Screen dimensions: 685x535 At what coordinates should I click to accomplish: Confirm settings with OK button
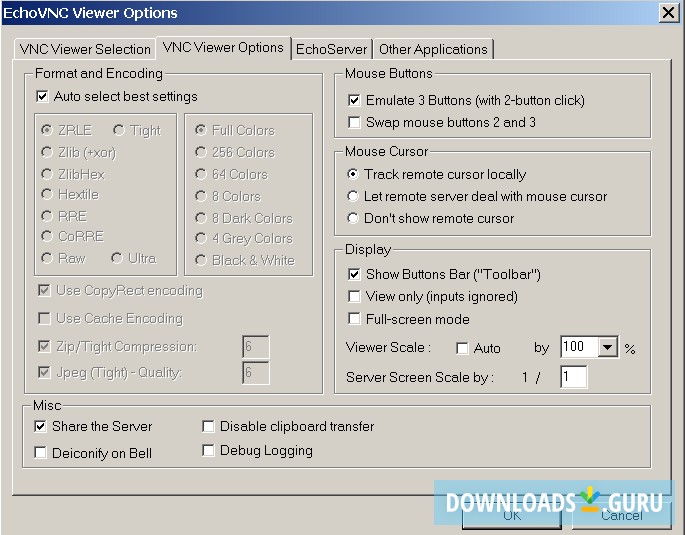pos(511,515)
